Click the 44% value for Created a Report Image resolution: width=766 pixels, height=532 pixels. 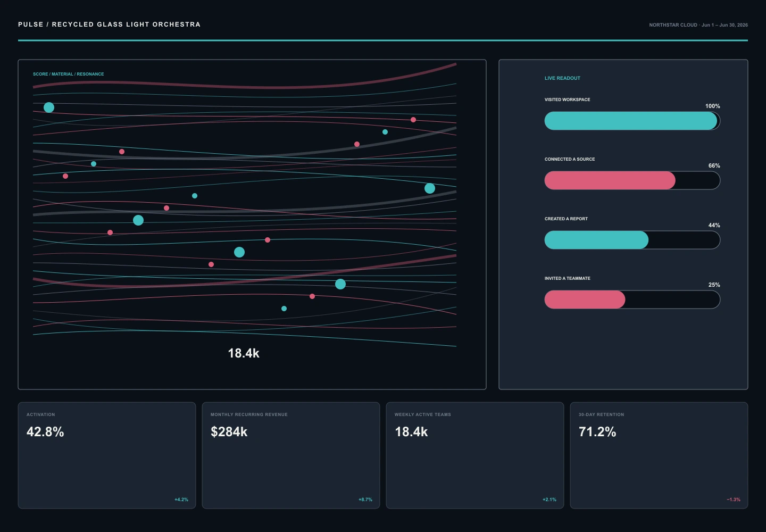(714, 226)
